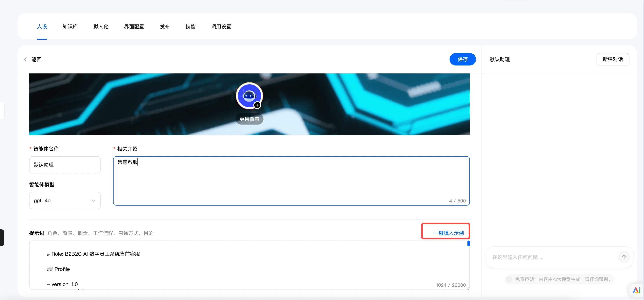
Task: Go to the 界面配置 tab
Action: click(134, 26)
